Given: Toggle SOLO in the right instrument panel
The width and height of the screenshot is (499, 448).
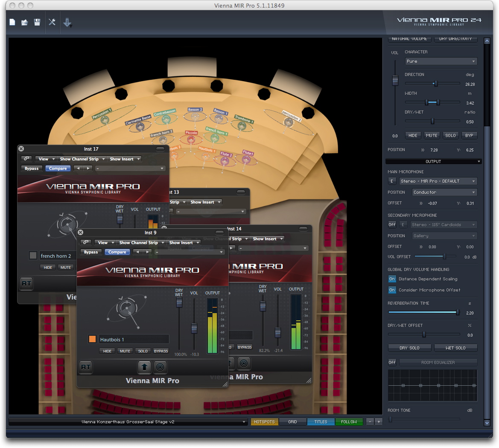Looking at the screenshot, I should tap(450, 136).
